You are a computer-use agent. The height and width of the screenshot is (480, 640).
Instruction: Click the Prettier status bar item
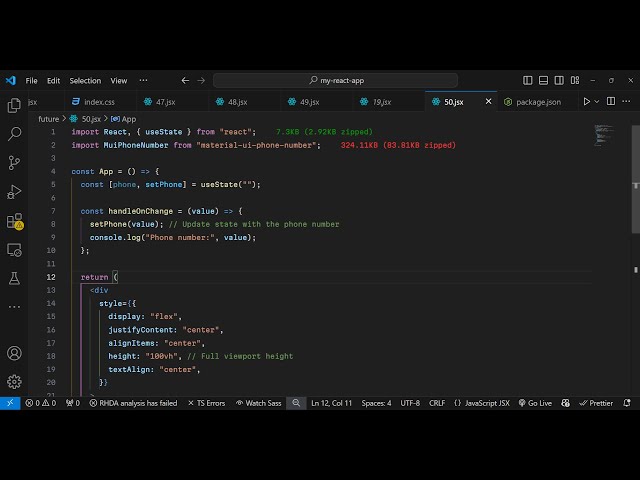596,403
